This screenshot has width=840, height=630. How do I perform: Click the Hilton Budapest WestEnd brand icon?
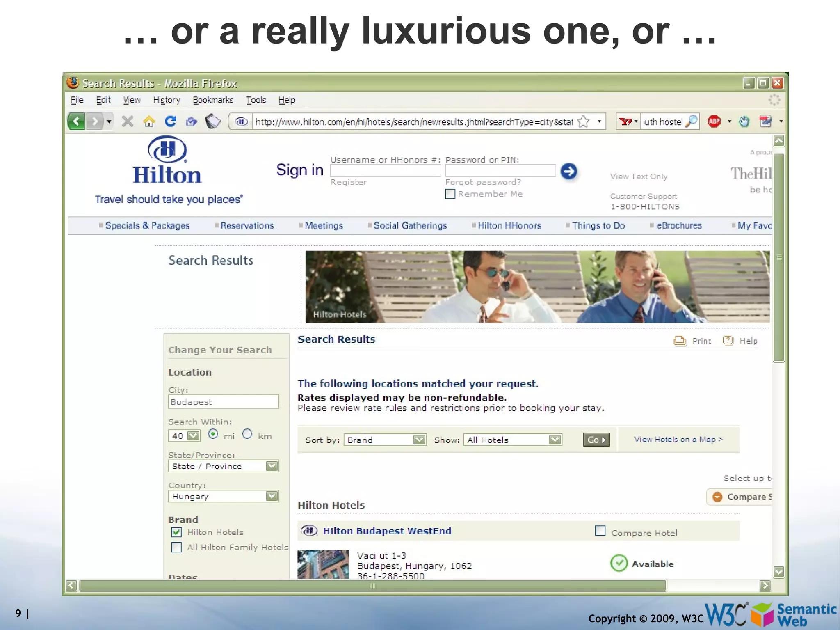(309, 531)
